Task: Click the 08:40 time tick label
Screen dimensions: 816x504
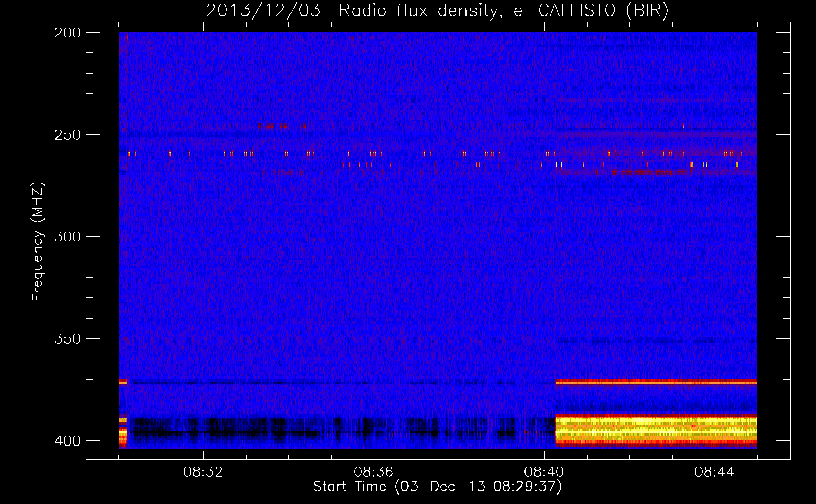Action: click(544, 472)
